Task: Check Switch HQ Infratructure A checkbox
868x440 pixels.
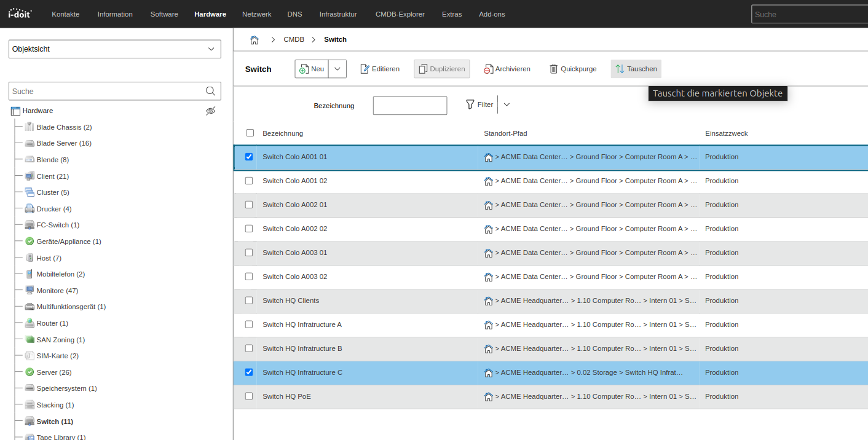Action: 249,324
